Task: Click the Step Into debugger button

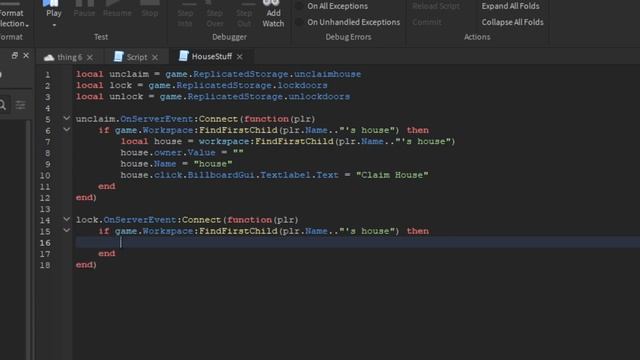Action: coord(185,15)
